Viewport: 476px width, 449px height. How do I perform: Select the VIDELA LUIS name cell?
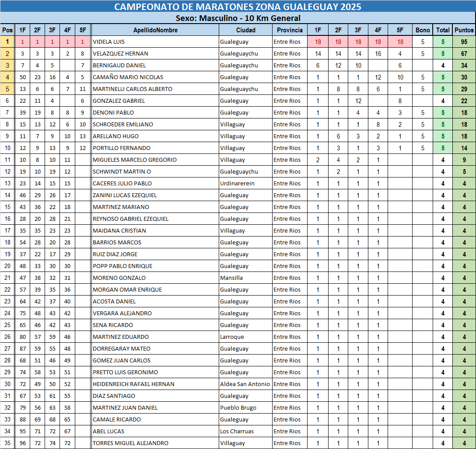(155, 42)
